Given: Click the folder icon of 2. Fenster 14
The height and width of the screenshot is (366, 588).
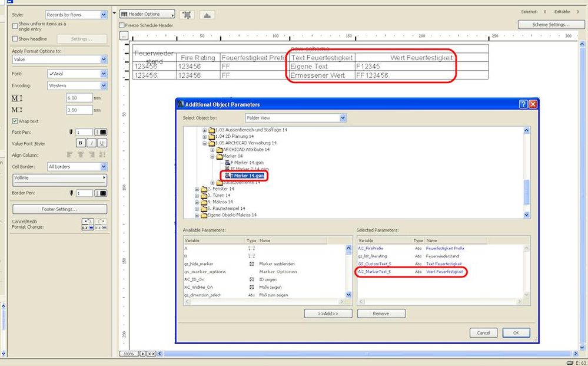Looking at the screenshot, I should (x=204, y=189).
